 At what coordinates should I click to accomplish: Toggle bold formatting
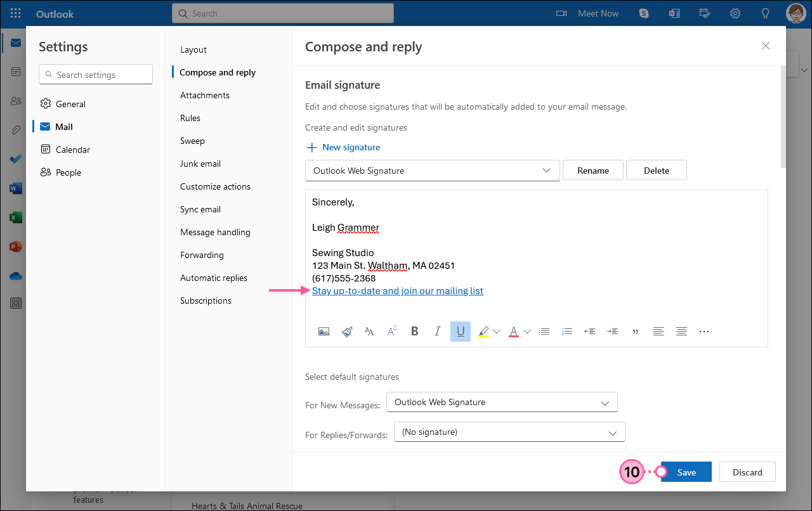(415, 332)
